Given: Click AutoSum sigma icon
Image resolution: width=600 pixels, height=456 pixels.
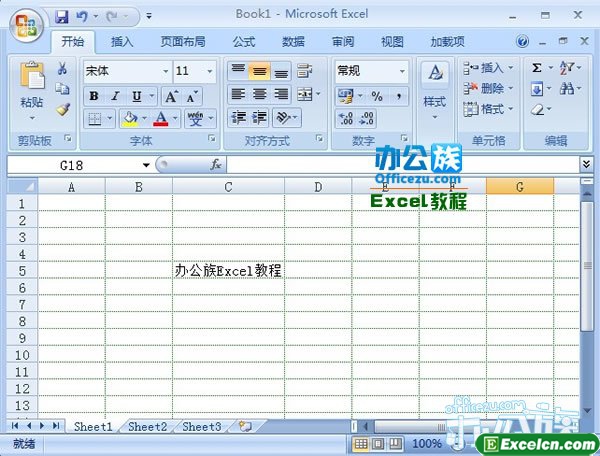Looking at the screenshot, I should point(536,68).
